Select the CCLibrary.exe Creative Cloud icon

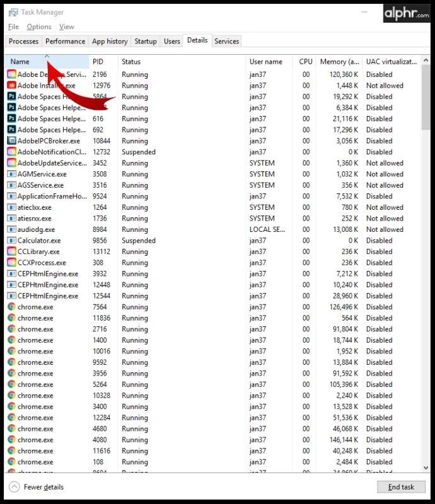click(11, 251)
